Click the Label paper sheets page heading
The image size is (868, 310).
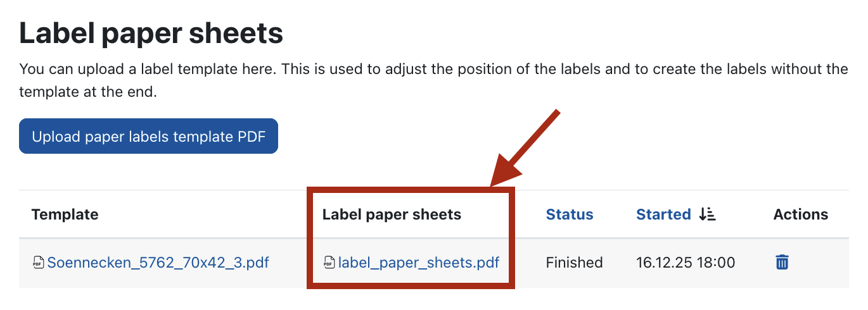coord(151,33)
